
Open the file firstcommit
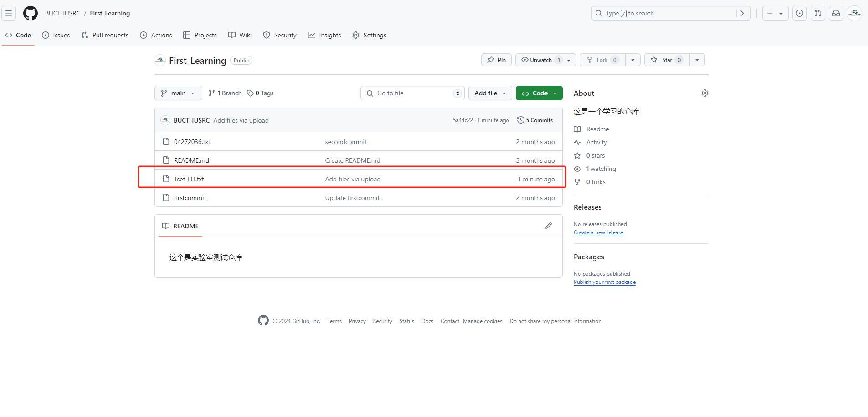[x=190, y=198]
